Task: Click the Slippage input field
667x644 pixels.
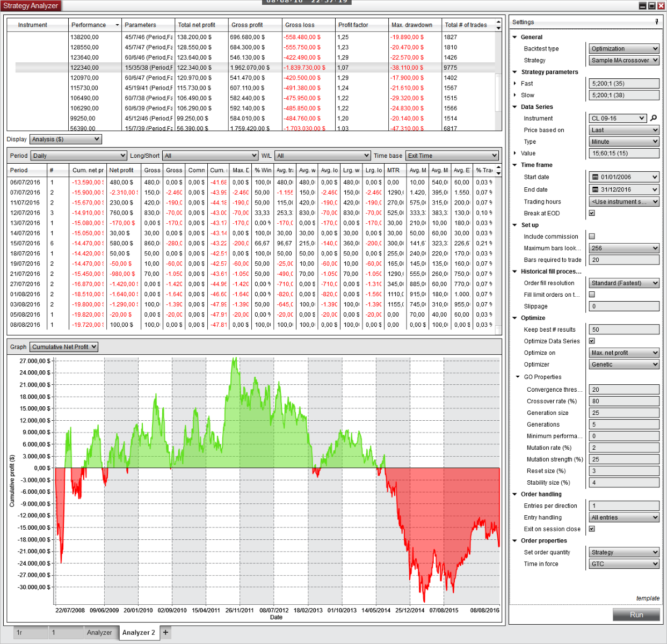Action: point(624,306)
